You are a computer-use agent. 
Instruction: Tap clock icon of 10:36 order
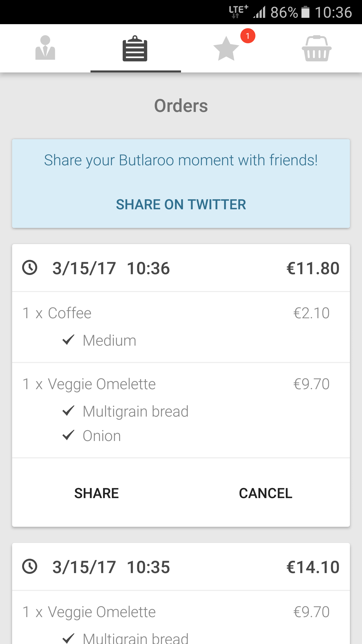pos(30,268)
